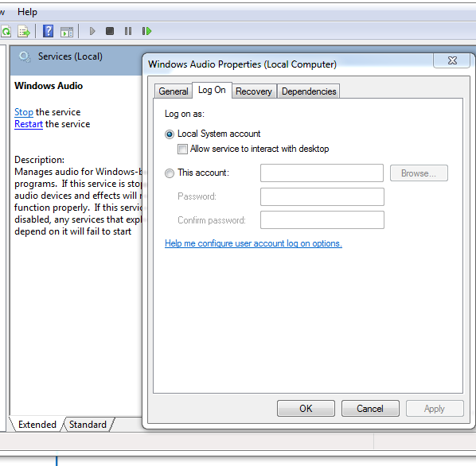
Task: Click the This account text field
Action: [322, 173]
